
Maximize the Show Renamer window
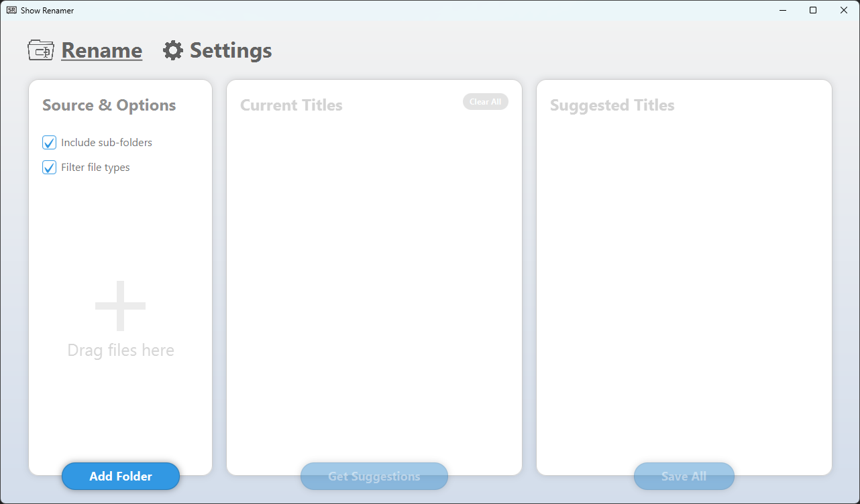pos(813,10)
